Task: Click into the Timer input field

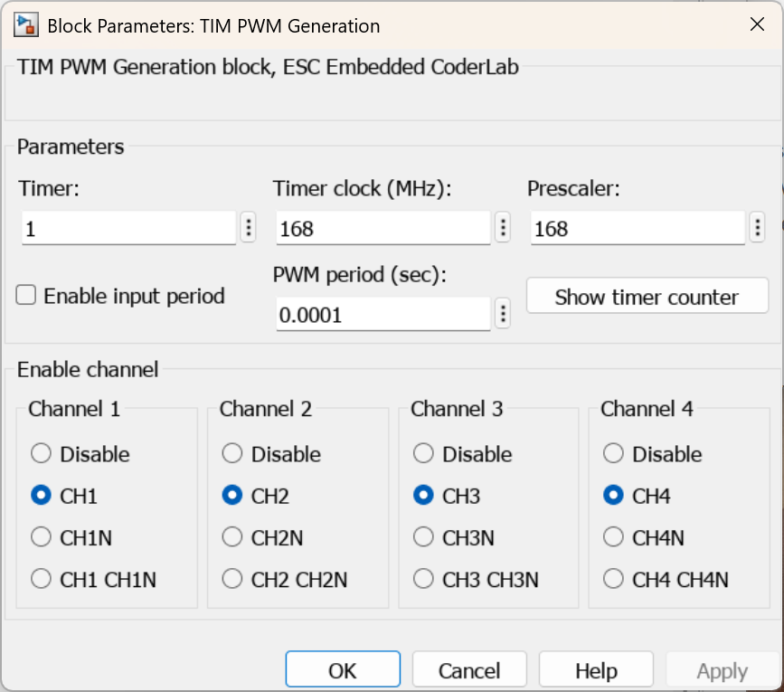Action: 129,228
